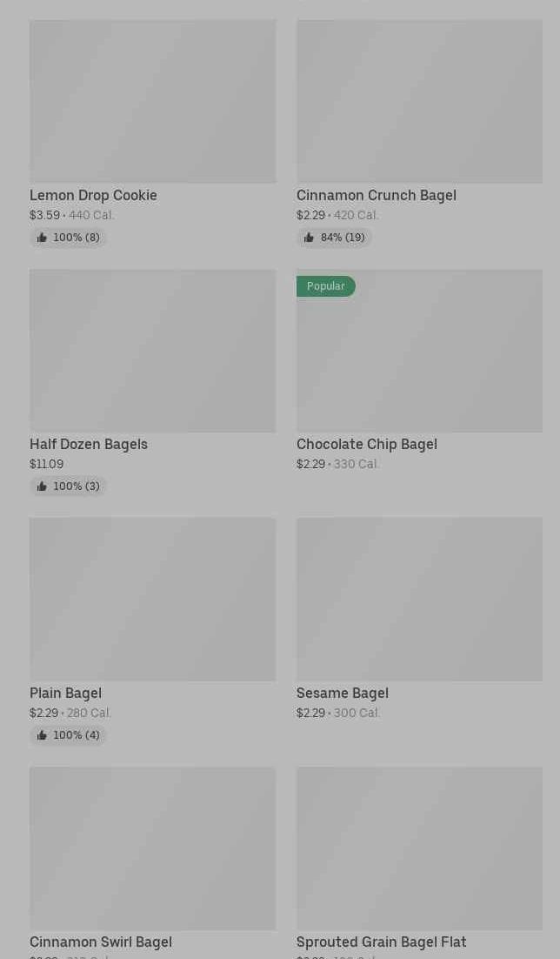
Task: Click thumbs-up icon under Cinnamon Crunch Bagel
Action: click(309, 238)
